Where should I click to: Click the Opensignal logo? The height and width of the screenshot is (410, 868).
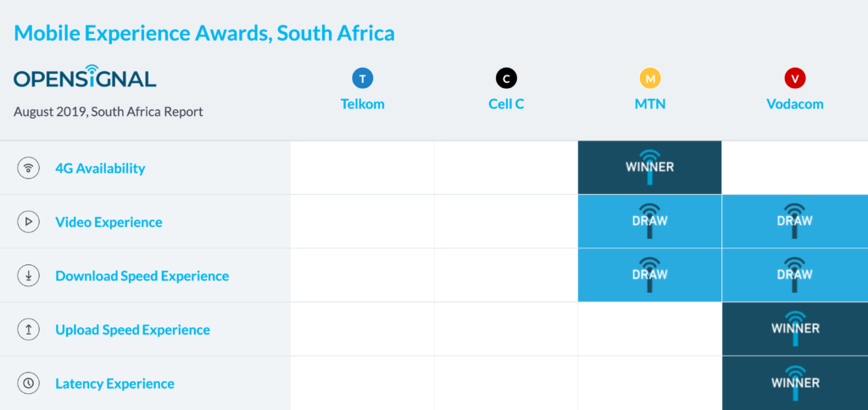tap(85, 79)
